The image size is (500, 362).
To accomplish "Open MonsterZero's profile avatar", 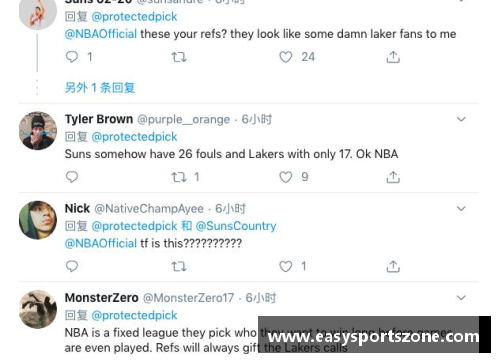I will (x=38, y=309).
